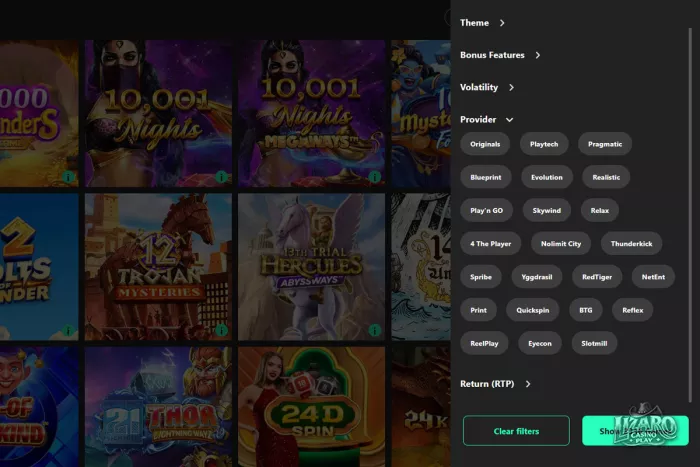The width and height of the screenshot is (700, 467).
Task: Open info icon on 10,001 Nights Megaways
Action: (375, 177)
